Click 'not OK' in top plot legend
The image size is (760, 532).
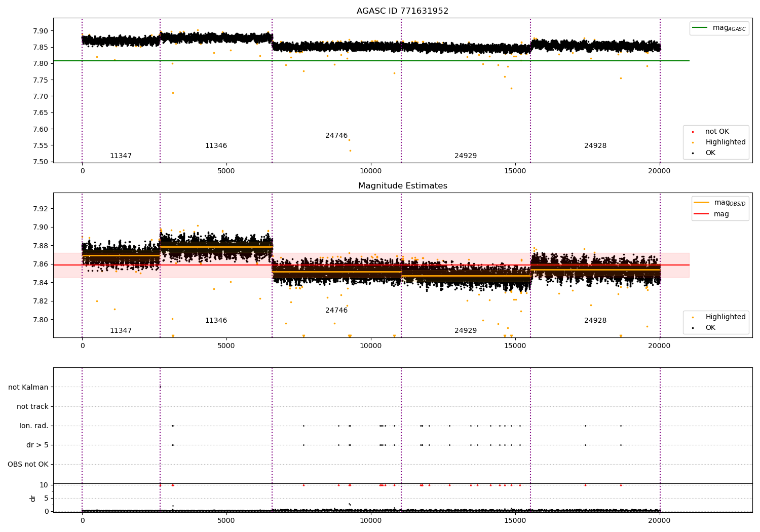pos(717,132)
